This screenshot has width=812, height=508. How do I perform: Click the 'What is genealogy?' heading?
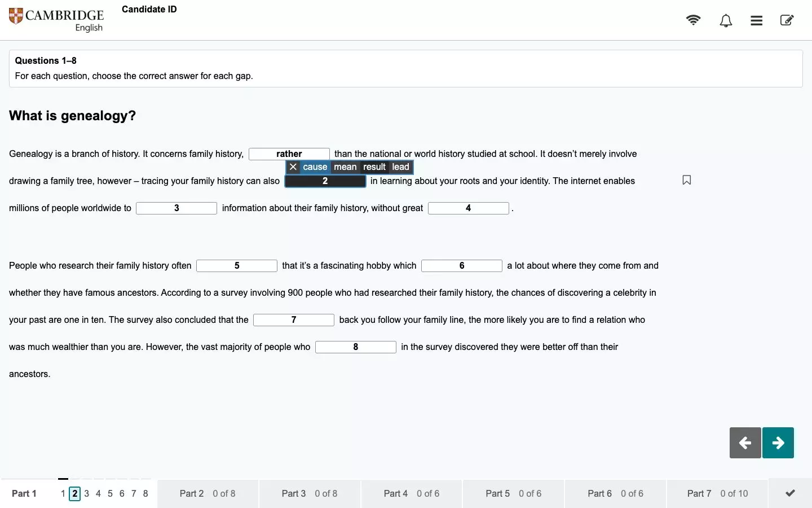click(x=72, y=116)
